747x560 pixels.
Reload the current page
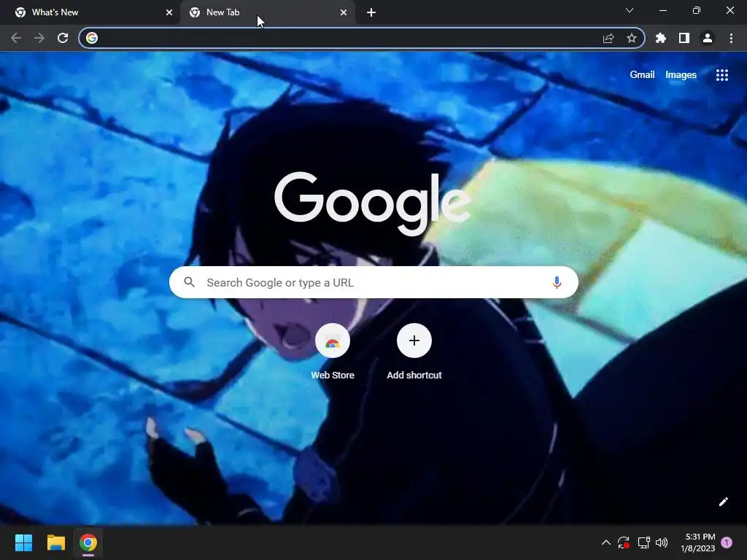[x=63, y=38]
